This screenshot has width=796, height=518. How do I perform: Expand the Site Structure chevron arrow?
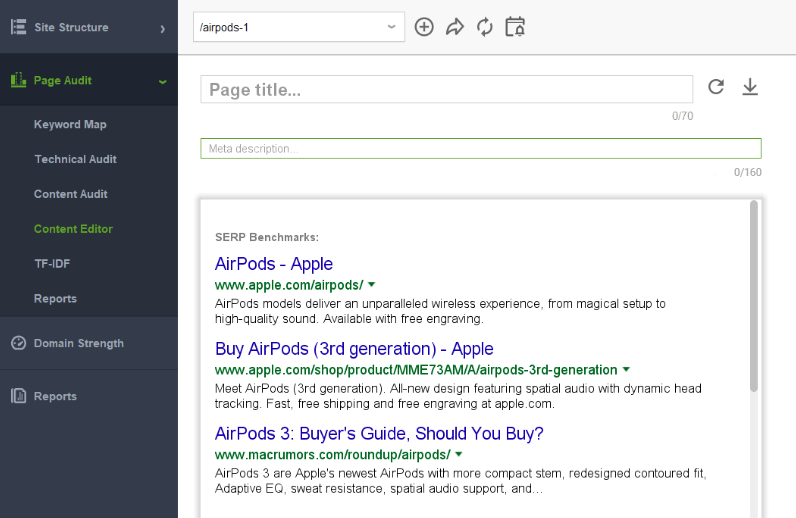(162, 29)
